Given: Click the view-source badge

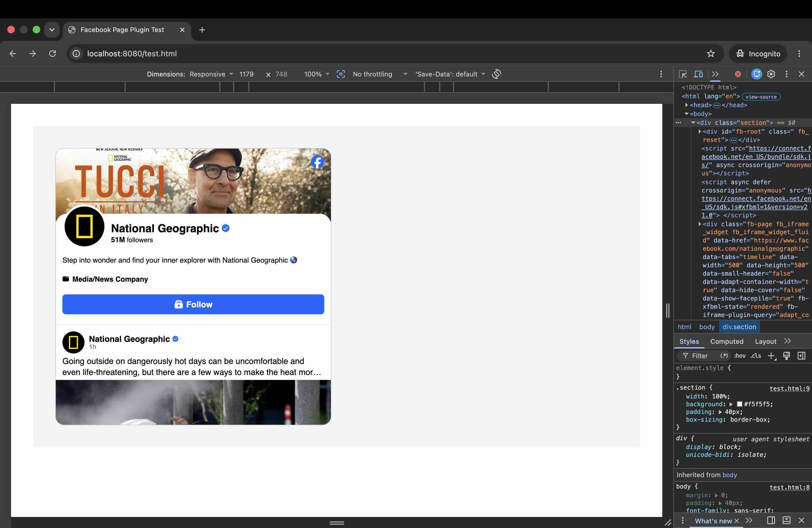Looking at the screenshot, I should (761, 97).
